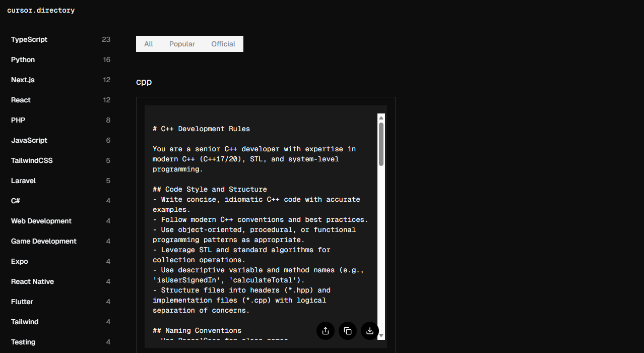644x353 pixels.
Task: Go to the JavaScript category
Action: coord(60,140)
